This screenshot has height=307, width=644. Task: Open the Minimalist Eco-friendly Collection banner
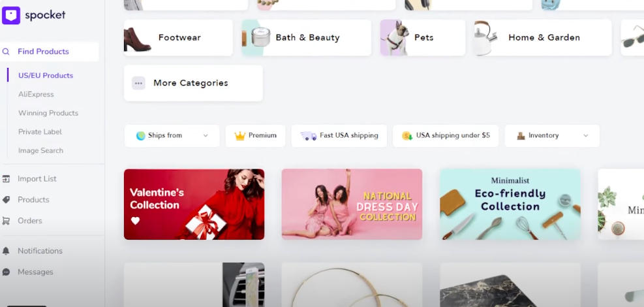[510, 204]
